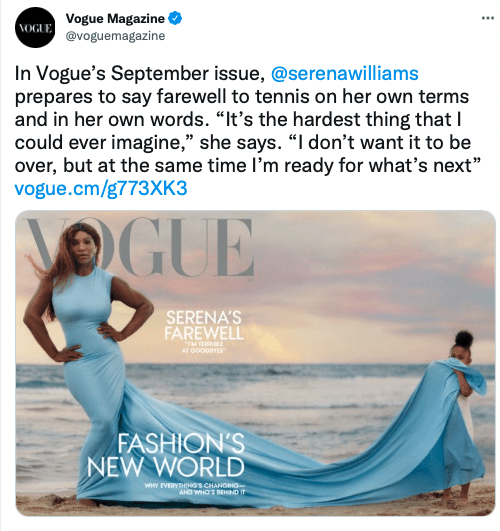Open the @serenawilliams mention
Image resolution: width=500 pixels, height=531 pixels.
(x=345, y=73)
